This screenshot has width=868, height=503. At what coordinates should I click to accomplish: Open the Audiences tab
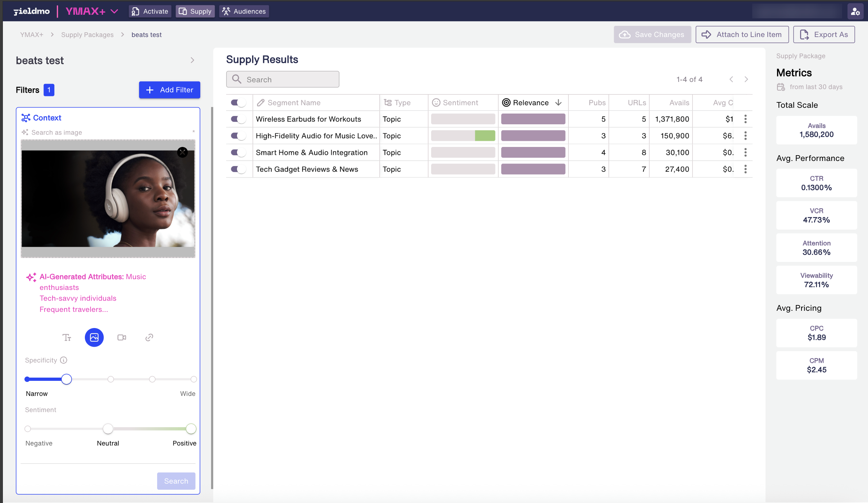[244, 11]
